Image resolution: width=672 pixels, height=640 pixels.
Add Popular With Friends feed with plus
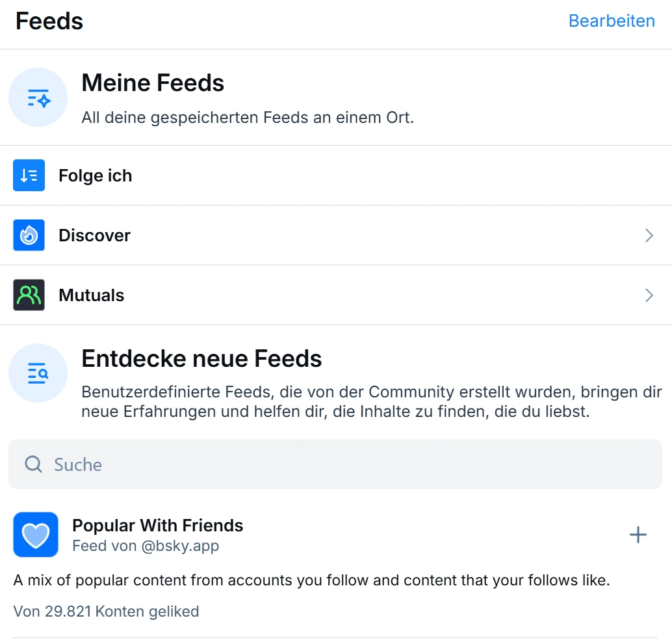coord(638,535)
